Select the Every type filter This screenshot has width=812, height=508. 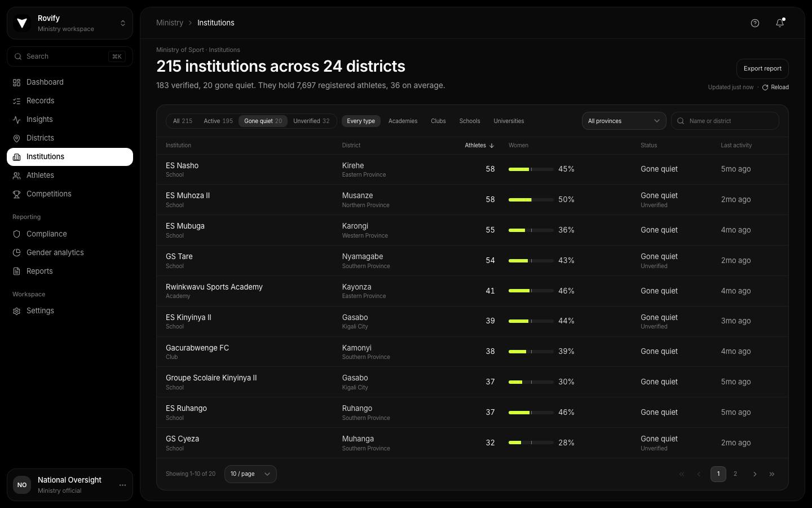click(x=361, y=121)
